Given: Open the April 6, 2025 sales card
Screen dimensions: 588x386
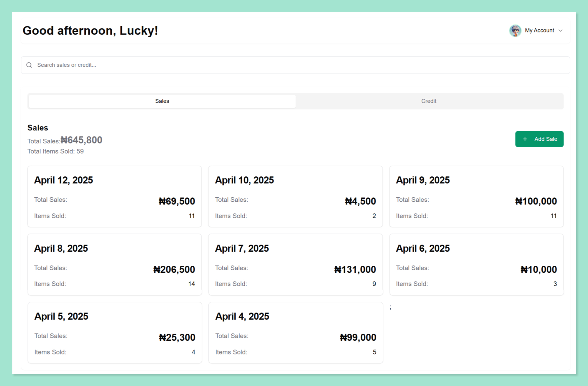Looking at the screenshot, I should [x=476, y=265].
